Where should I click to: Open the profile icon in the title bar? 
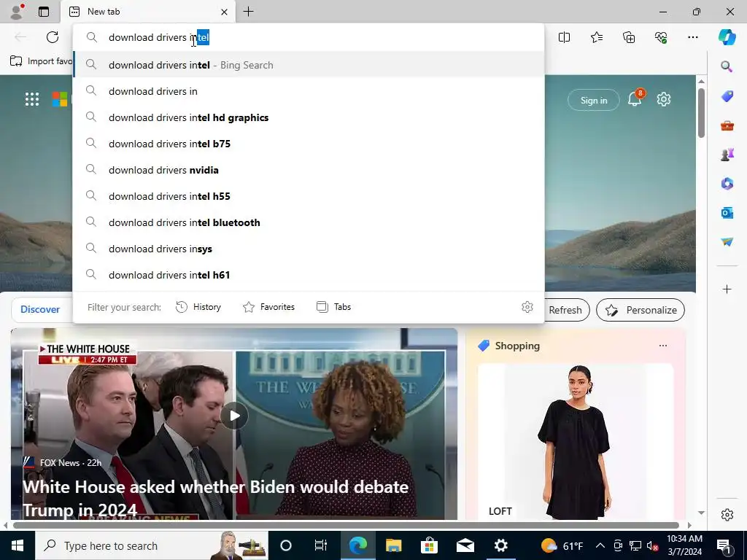pos(18,12)
